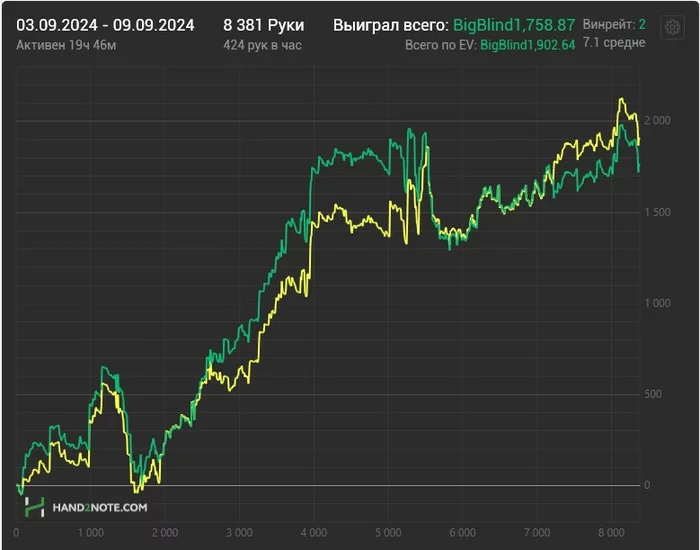This screenshot has width=700, height=550.
Task: Open the graph settings gear icon
Action: 672,27
